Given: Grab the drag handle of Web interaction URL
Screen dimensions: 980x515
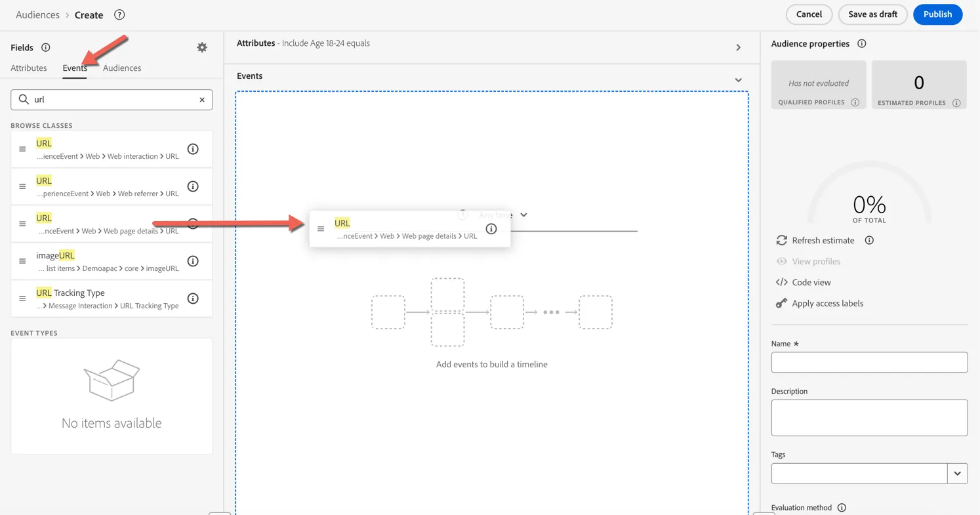Looking at the screenshot, I should click(x=22, y=149).
